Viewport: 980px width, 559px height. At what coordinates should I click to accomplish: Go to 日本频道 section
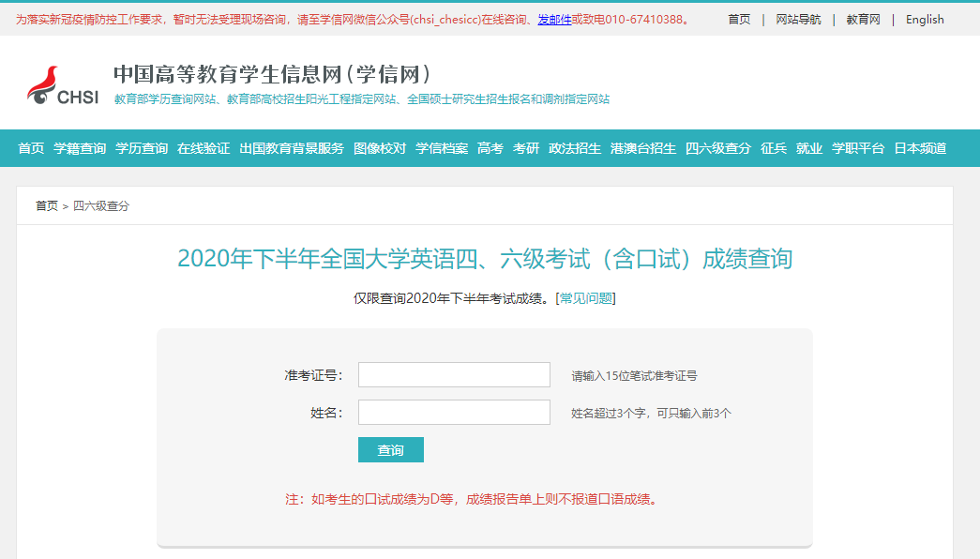(x=920, y=148)
